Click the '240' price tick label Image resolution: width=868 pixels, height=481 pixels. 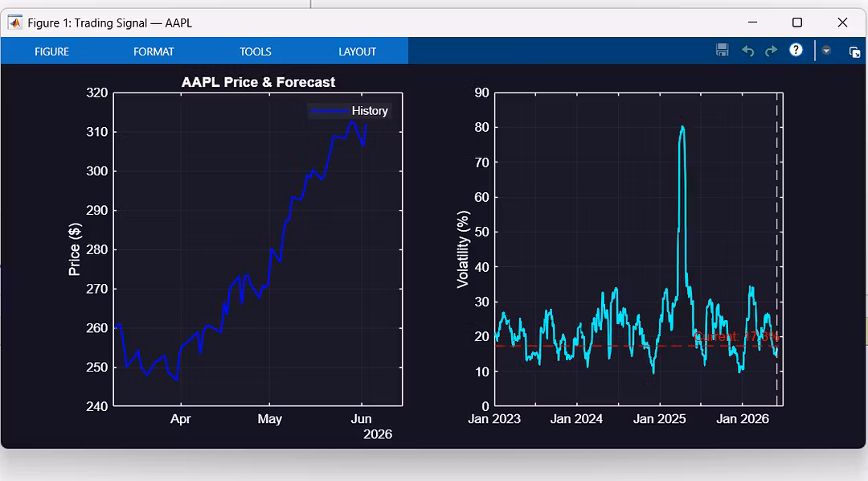click(x=97, y=406)
